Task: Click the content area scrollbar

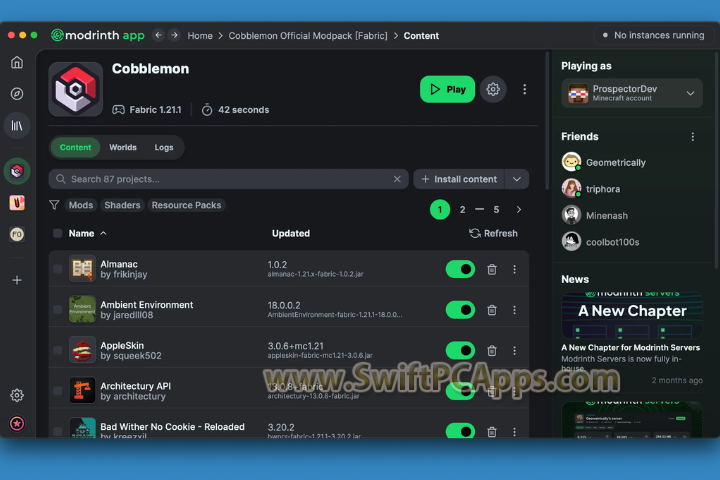Action: tap(547, 122)
